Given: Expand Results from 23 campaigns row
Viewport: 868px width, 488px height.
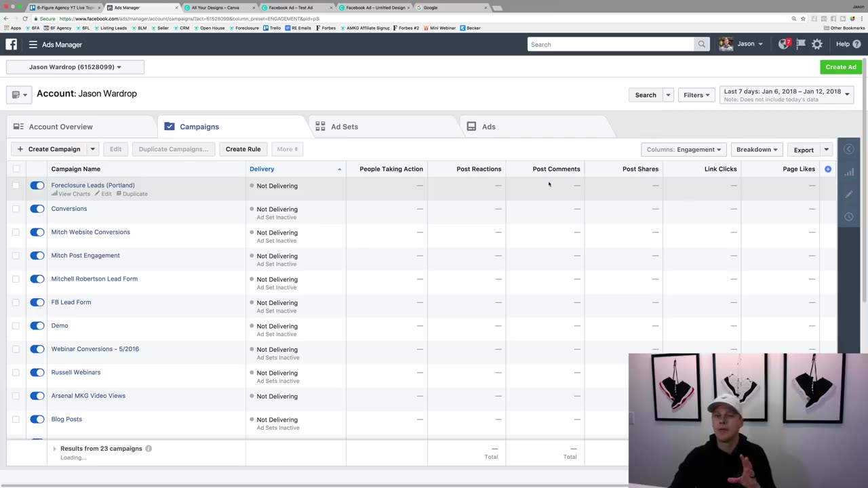Looking at the screenshot, I should [x=55, y=449].
